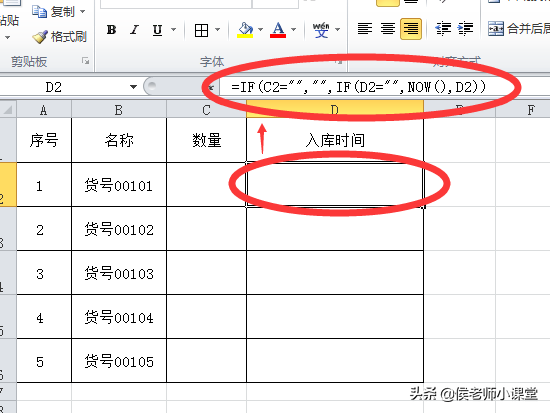Open the phonetic guide dropdown arrow
This screenshot has height=413, width=550.
click(x=337, y=29)
